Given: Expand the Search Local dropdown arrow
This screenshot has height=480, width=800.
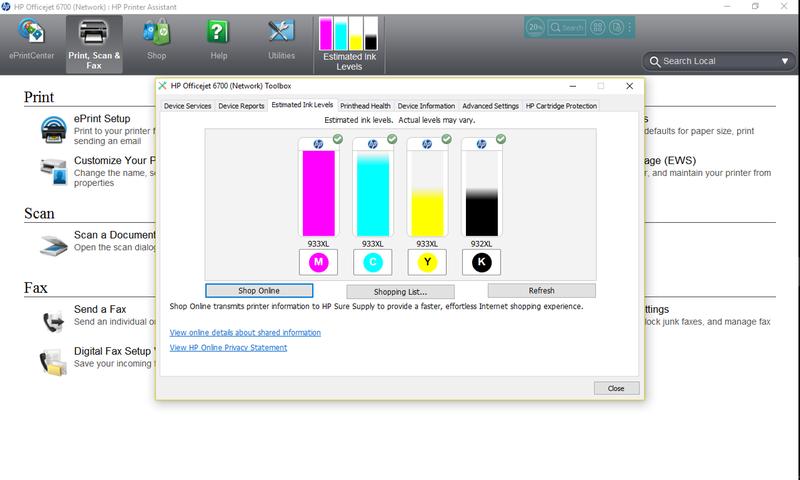Looking at the screenshot, I should [785, 61].
